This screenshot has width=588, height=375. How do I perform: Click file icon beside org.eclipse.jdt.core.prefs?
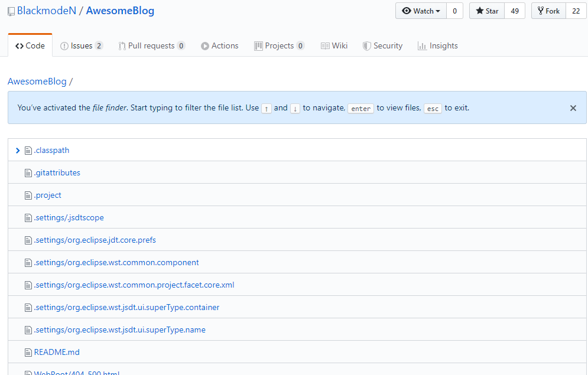(28, 240)
